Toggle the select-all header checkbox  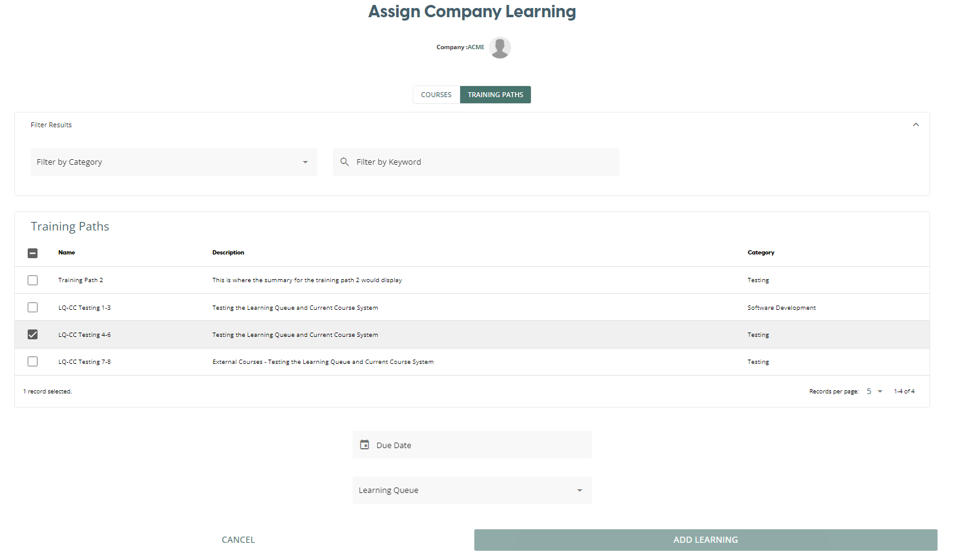[x=33, y=253]
